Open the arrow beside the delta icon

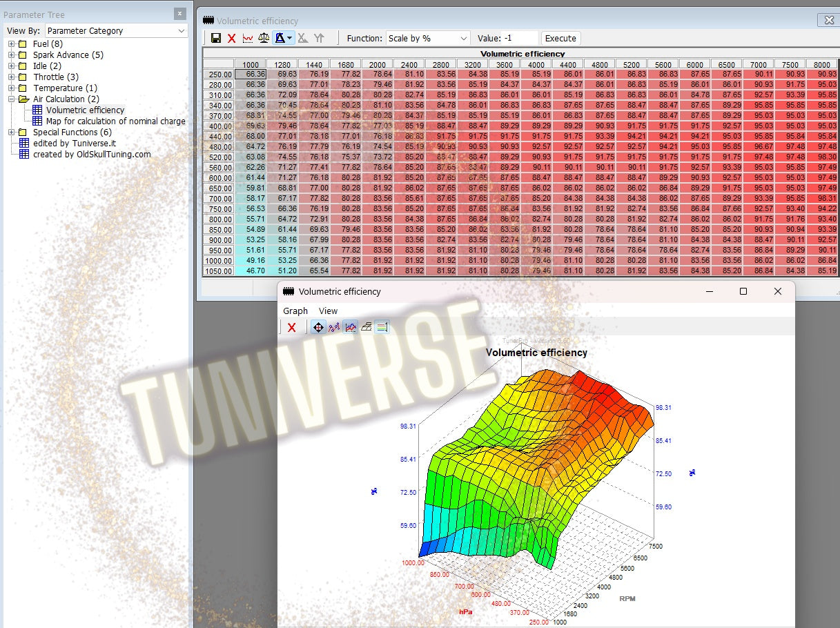(x=288, y=38)
